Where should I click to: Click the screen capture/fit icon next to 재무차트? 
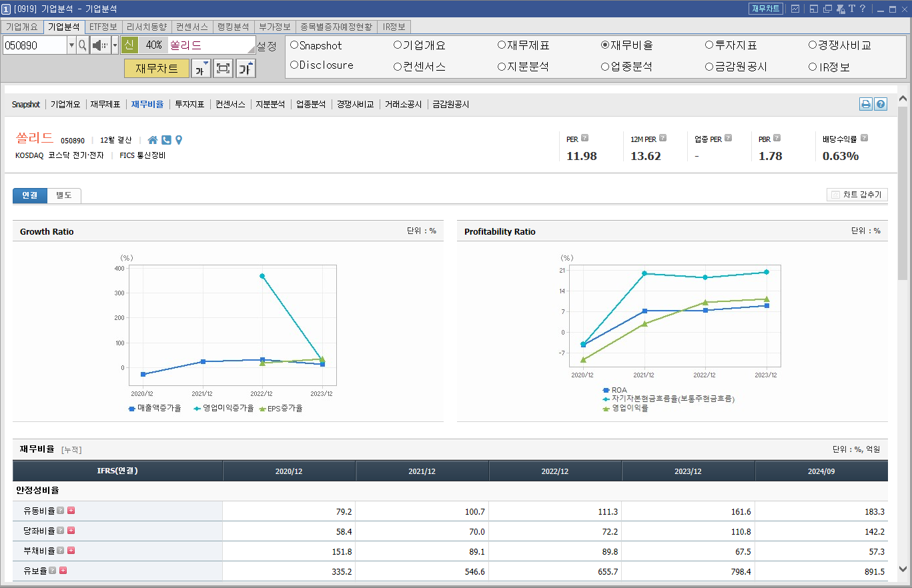pyautogui.click(x=223, y=68)
